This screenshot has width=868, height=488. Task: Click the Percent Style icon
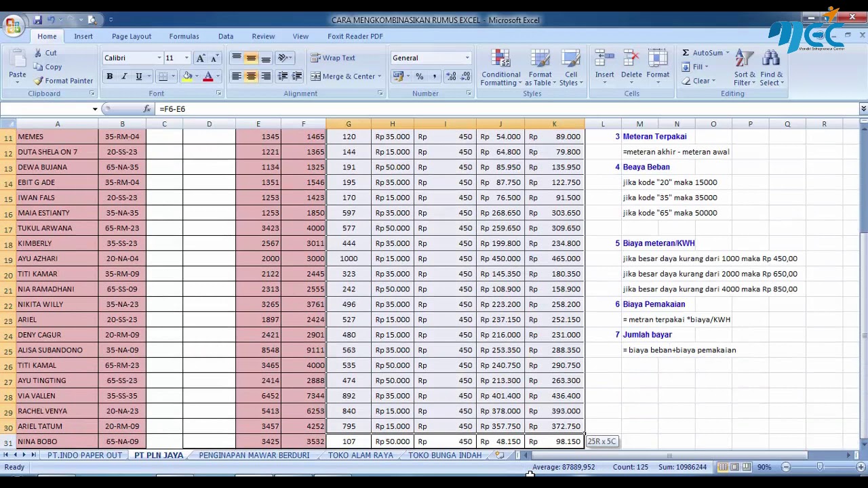419,77
